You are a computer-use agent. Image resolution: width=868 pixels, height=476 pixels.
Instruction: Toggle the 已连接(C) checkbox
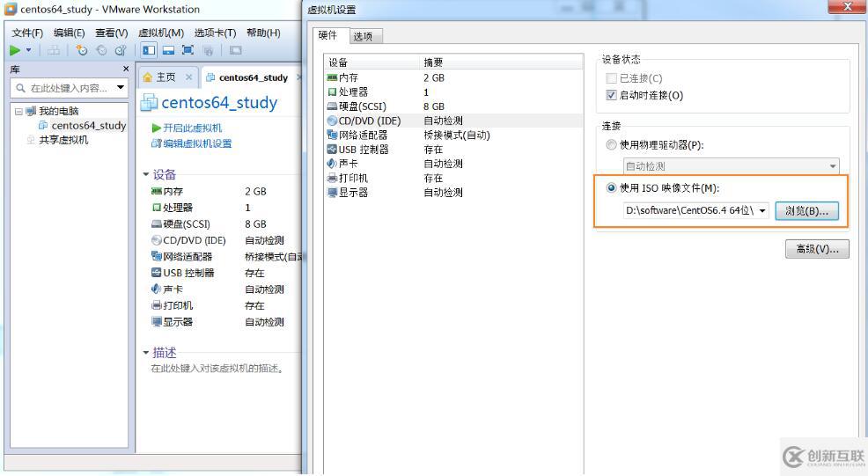[x=611, y=78]
